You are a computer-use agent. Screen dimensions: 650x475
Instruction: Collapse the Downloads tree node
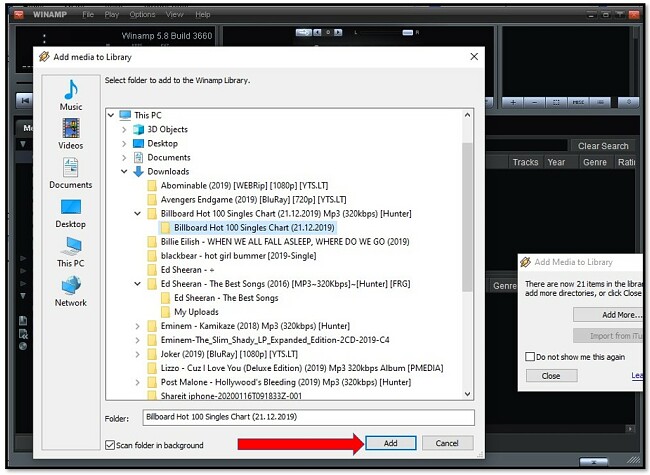(124, 172)
